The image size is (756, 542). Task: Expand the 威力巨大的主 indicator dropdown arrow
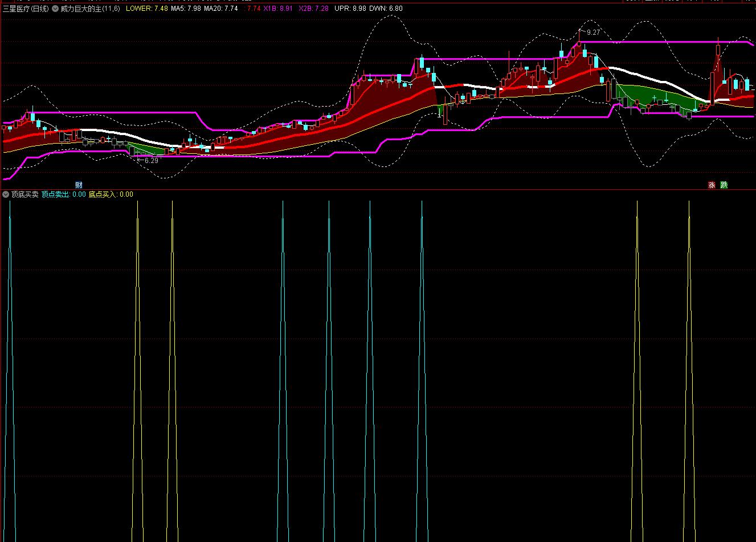(55, 9)
